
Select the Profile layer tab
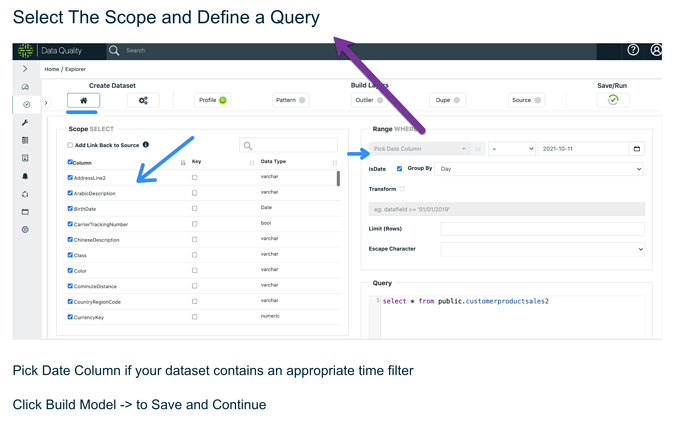click(x=212, y=100)
